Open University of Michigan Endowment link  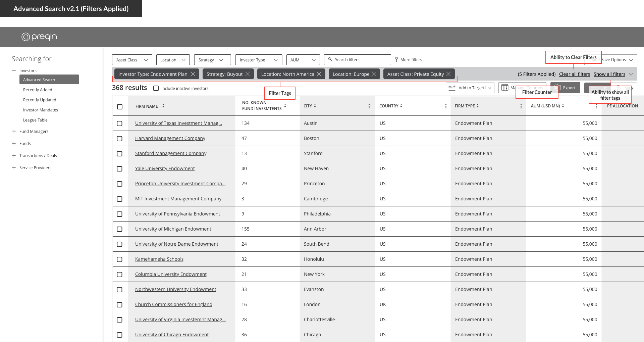coord(173,229)
